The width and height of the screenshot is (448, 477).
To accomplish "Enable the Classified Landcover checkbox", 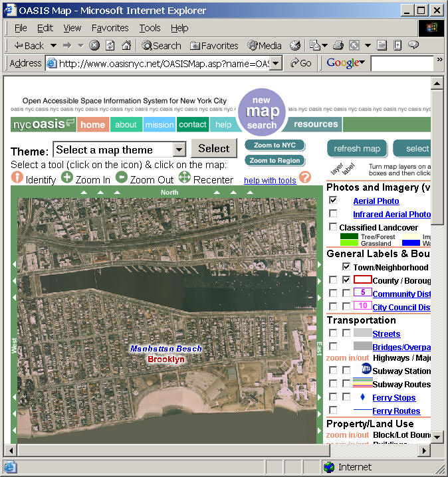I will [x=333, y=227].
